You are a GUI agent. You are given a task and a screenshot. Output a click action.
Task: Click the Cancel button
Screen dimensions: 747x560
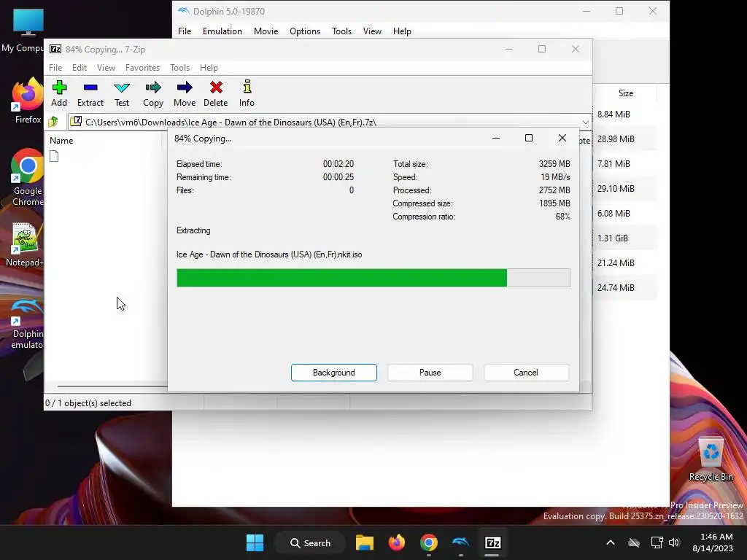coord(526,373)
